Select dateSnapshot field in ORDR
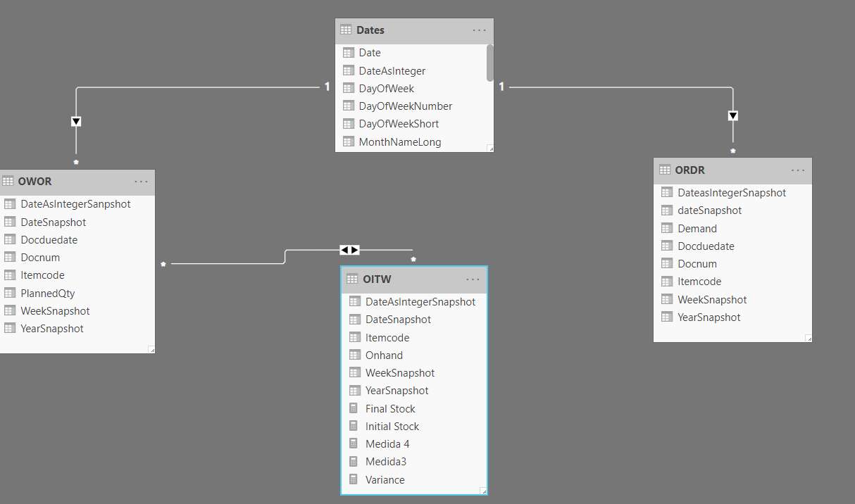Screen dimensions: 855x504 pos(732,210)
